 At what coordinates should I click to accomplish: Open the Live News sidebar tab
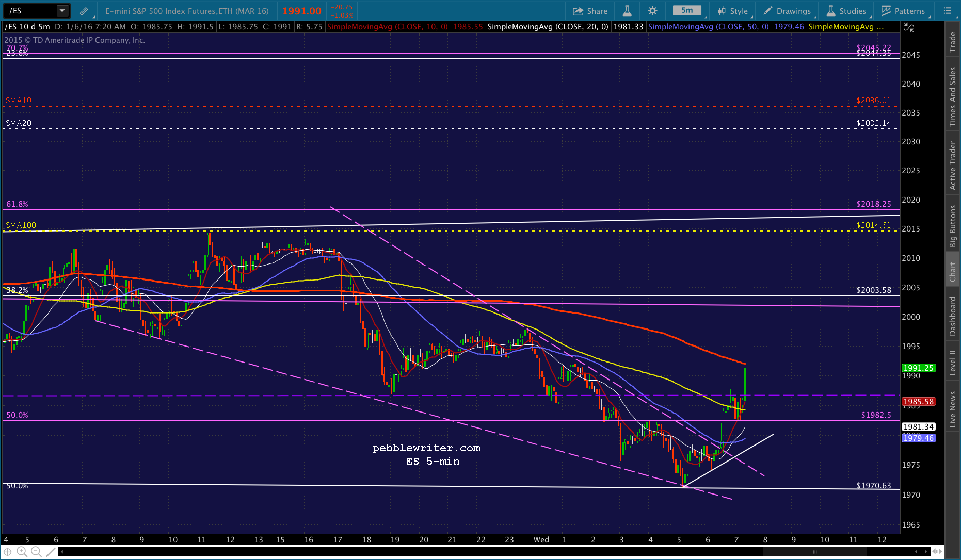coord(953,409)
